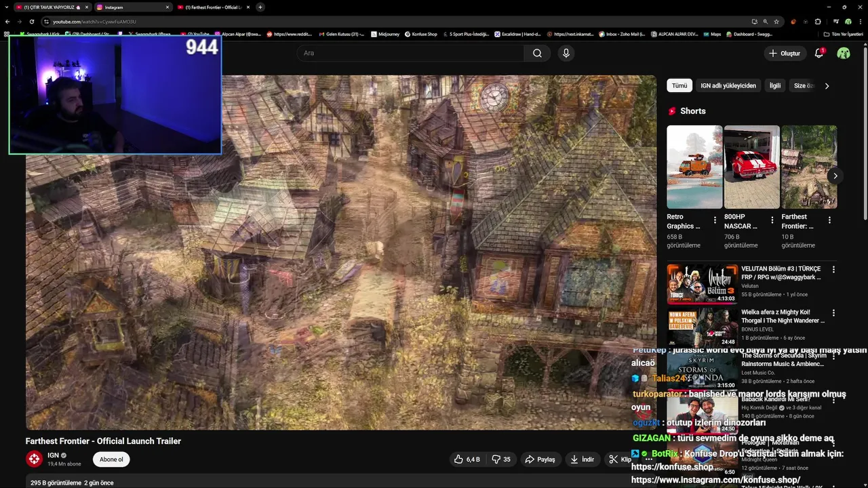Image resolution: width=868 pixels, height=488 pixels.
Task: Open browser zoom magnifier icon
Action: point(766,21)
